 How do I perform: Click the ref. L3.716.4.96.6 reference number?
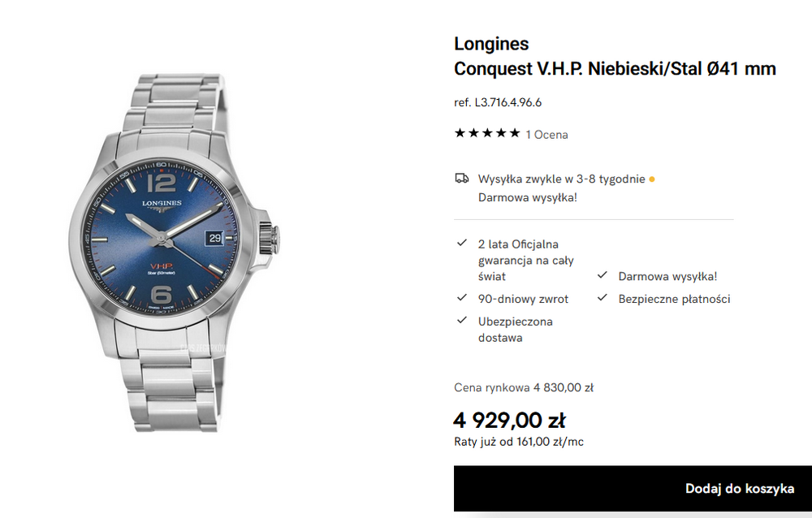498,102
